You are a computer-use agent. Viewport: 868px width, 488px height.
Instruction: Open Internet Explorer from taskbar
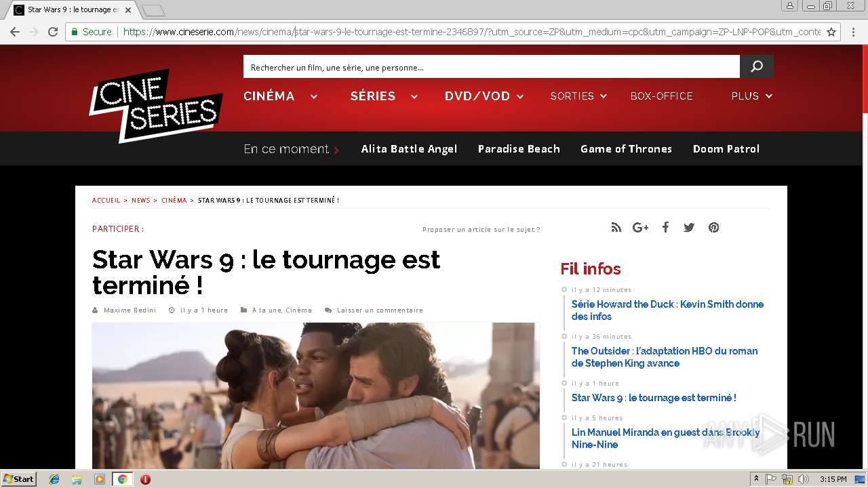(54, 479)
